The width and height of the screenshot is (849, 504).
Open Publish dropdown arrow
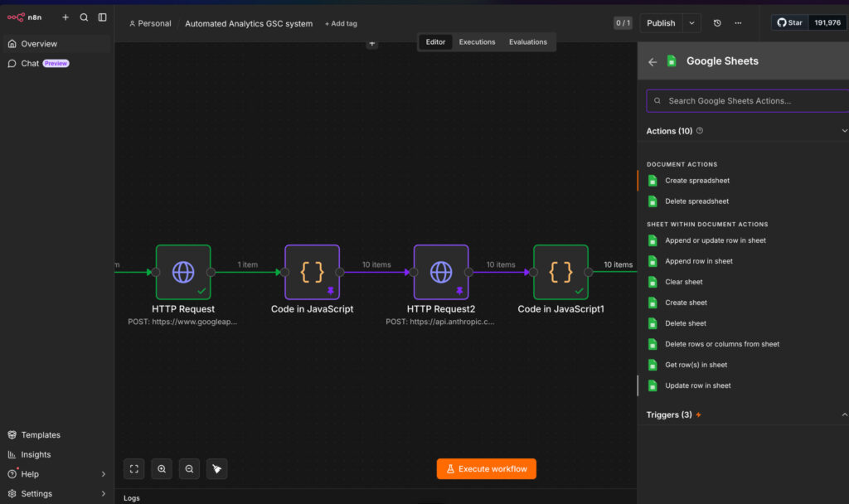coord(691,23)
